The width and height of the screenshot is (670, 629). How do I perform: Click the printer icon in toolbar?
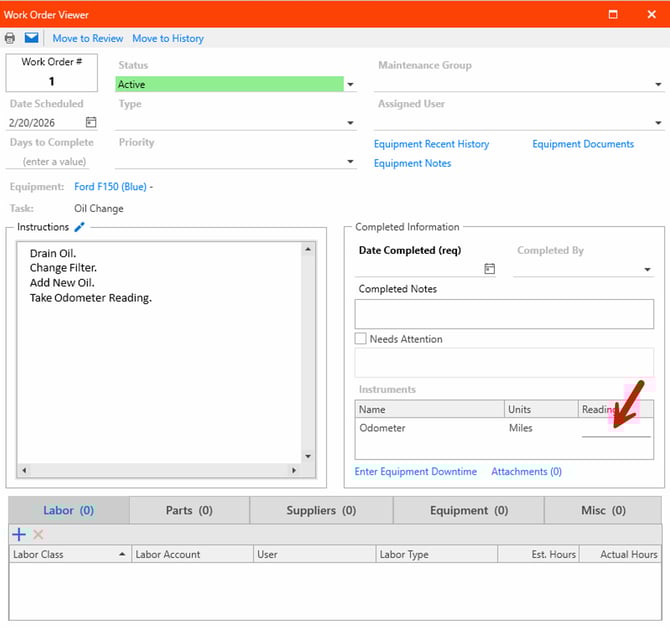tap(10, 38)
